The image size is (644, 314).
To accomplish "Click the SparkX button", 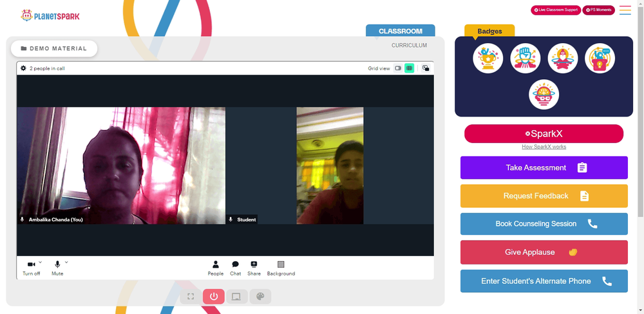I will 544,134.
